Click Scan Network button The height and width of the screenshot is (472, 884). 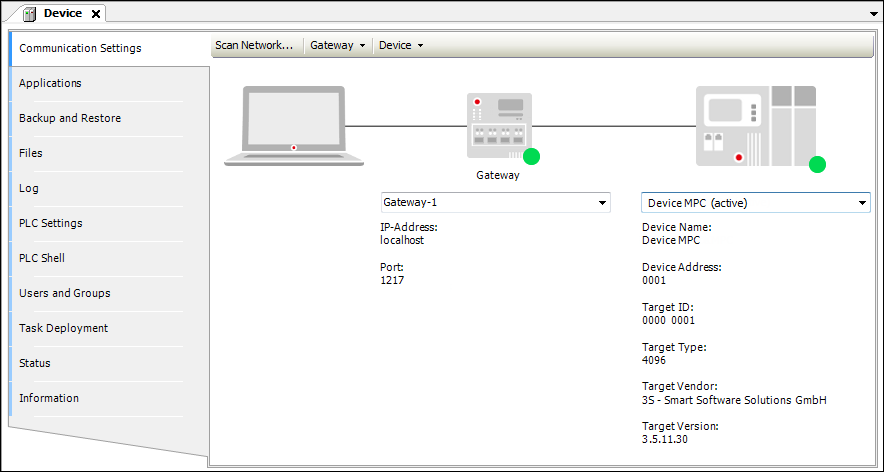(254, 46)
